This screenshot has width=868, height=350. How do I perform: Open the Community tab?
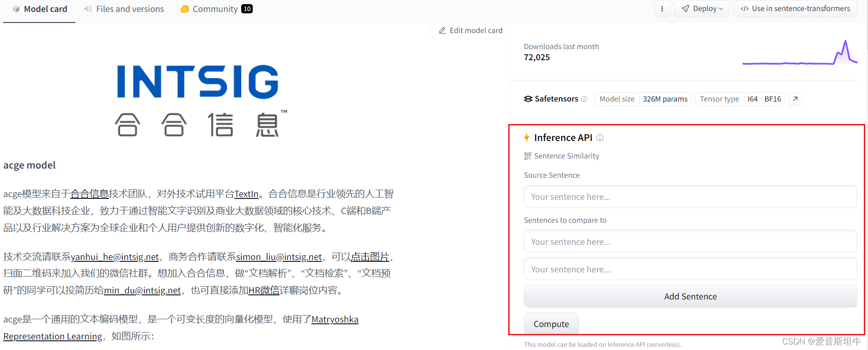pyautogui.click(x=216, y=9)
